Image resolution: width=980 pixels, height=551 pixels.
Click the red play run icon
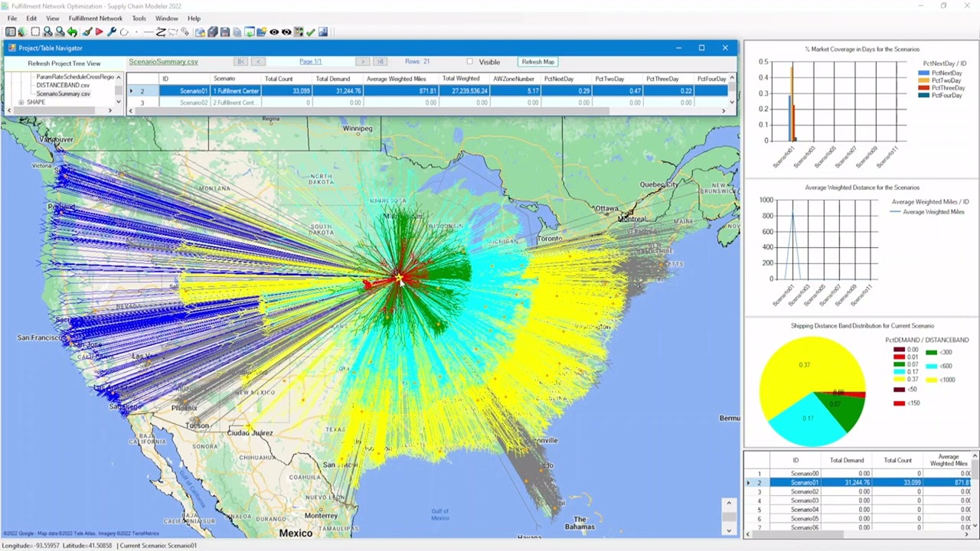pyautogui.click(x=100, y=32)
